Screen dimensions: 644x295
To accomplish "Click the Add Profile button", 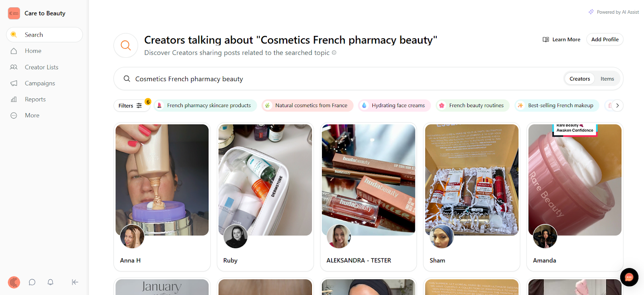I will tap(604, 39).
